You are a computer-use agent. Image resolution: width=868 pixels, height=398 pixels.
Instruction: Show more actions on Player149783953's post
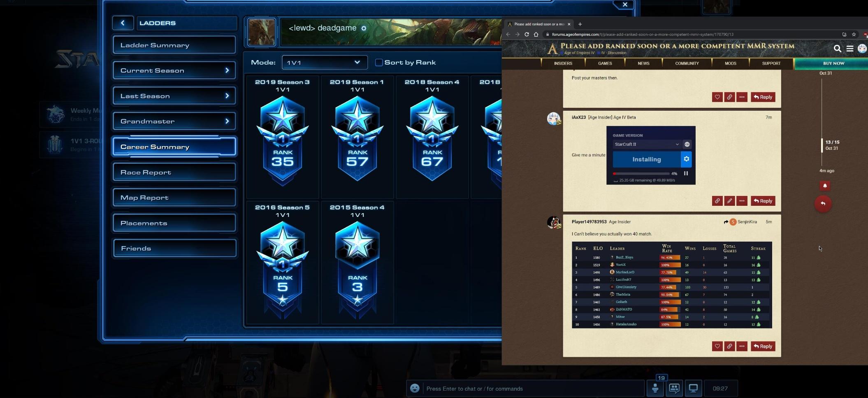pyautogui.click(x=742, y=346)
